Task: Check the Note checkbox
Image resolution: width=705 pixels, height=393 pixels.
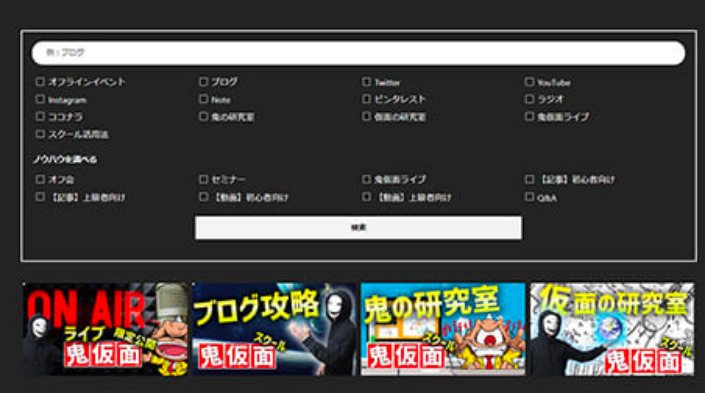Action: tap(203, 99)
